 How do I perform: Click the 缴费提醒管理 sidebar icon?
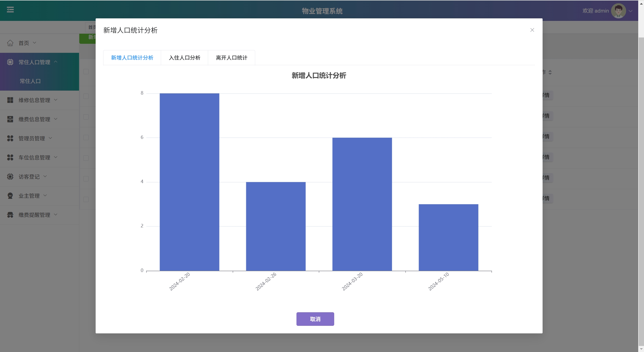coord(10,215)
